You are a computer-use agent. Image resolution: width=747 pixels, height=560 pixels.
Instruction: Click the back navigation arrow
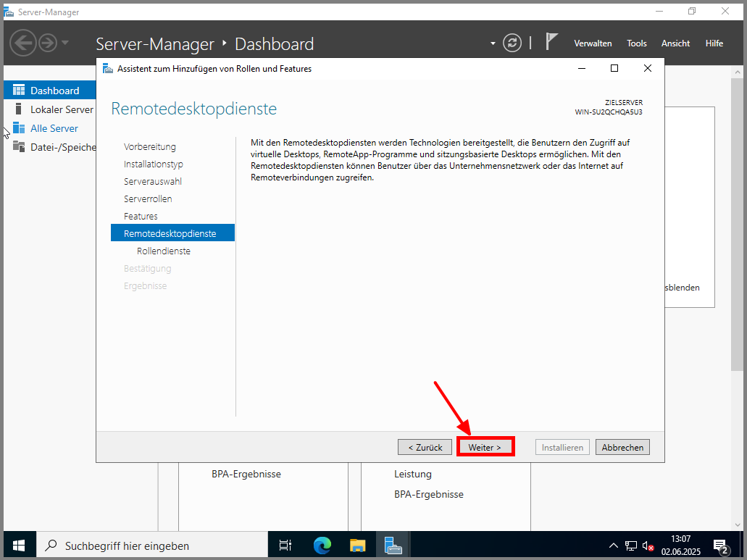click(23, 43)
